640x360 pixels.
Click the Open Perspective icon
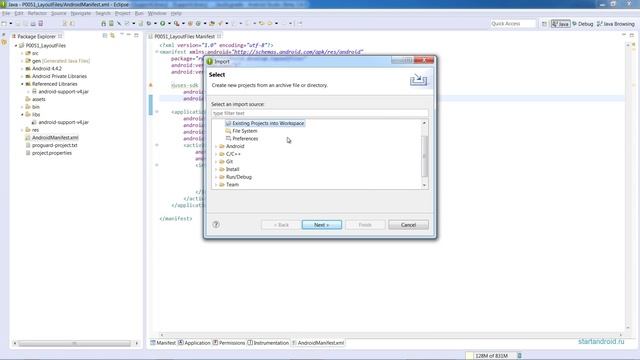coord(544,24)
